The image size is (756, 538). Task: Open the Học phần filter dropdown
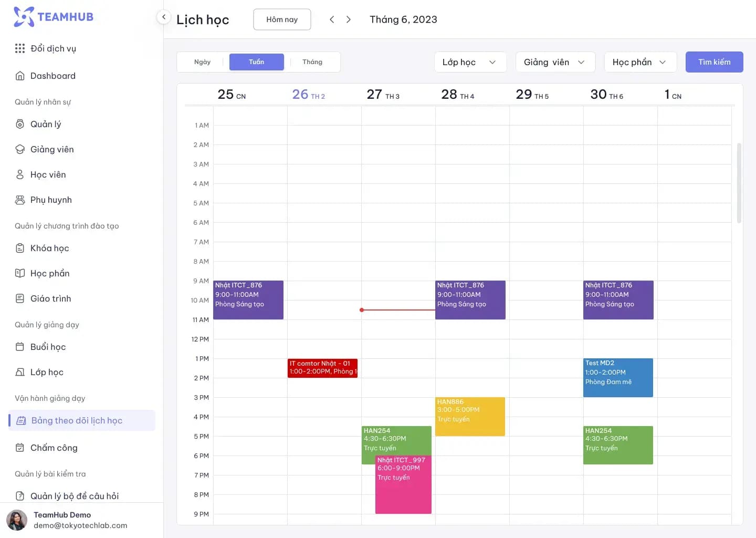pos(640,62)
